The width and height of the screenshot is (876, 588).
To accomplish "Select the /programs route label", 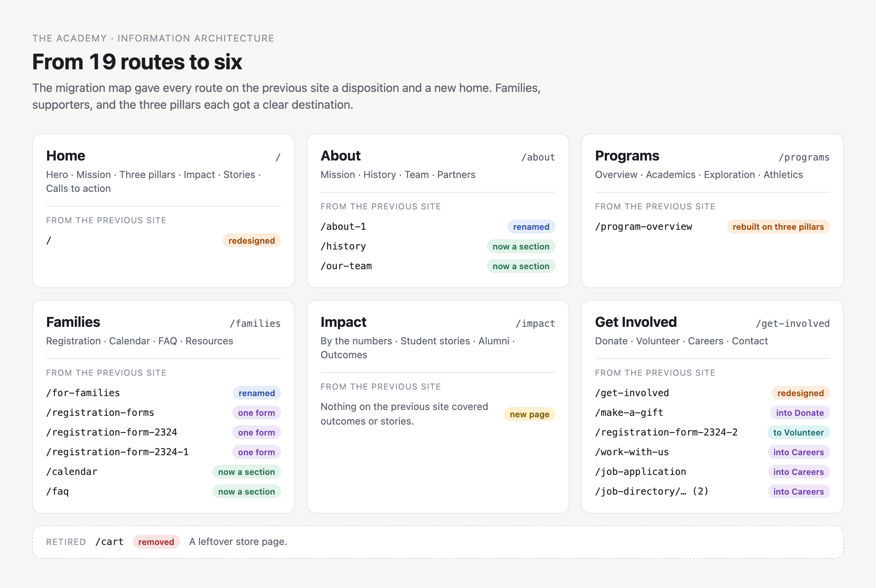I will pos(804,157).
